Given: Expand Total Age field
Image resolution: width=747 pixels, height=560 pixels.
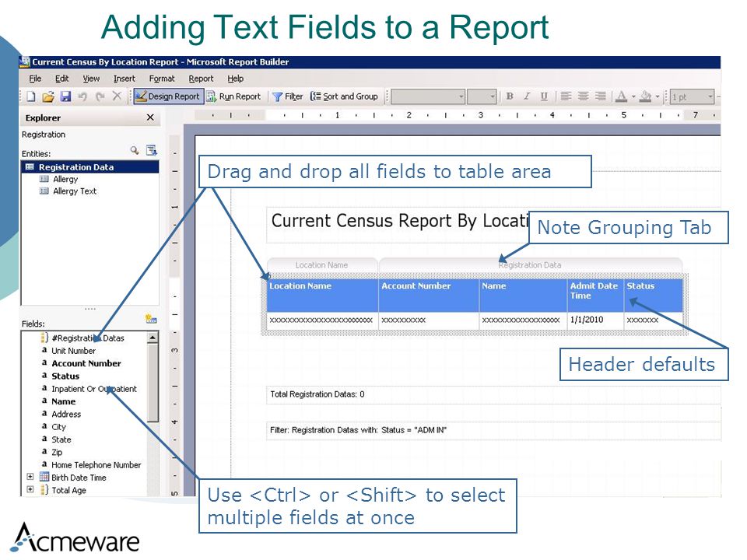Looking at the screenshot, I should pos(30,489).
